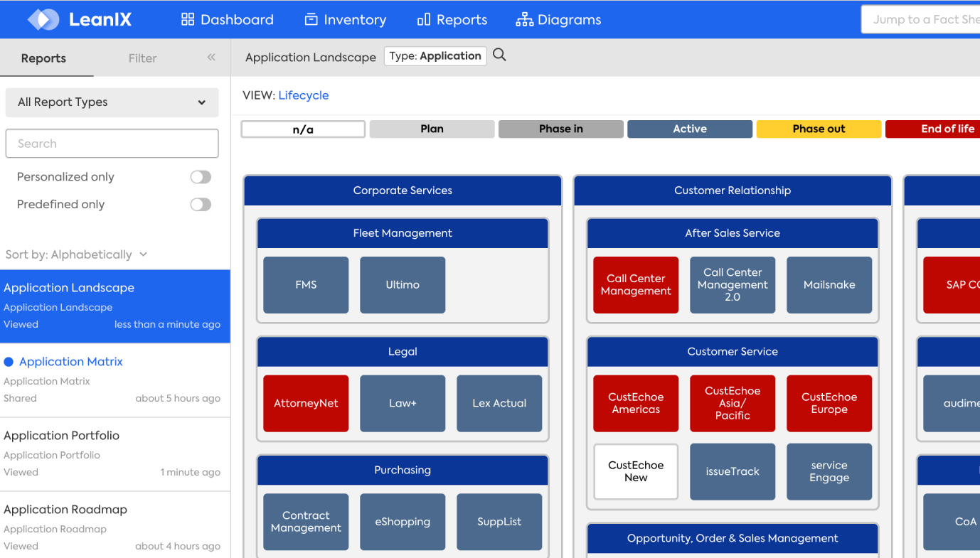
Task: Click the magnifier search icon
Action: click(x=499, y=55)
